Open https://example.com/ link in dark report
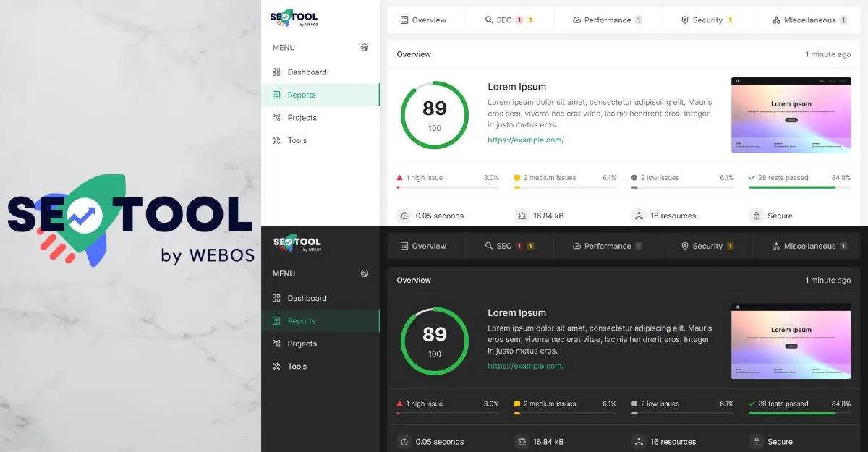This screenshot has width=868, height=452. pos(526,366)
